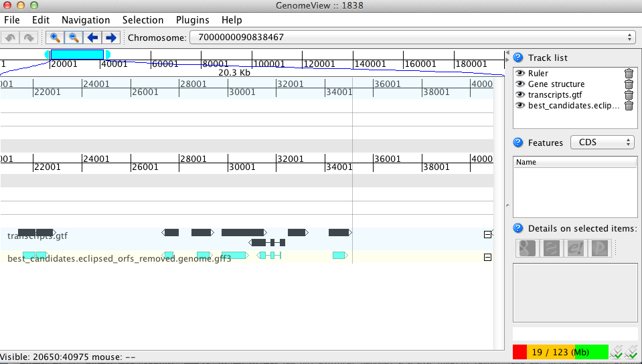Viewport: 642px width, 364px height.
Task: Click the rightmost dark transcript block
Action: (x=340, y=233)
